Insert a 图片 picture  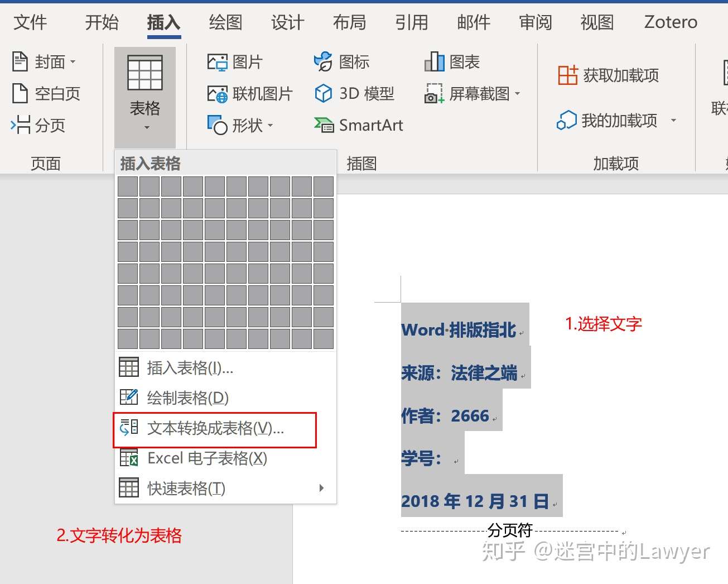click(235, 62)
